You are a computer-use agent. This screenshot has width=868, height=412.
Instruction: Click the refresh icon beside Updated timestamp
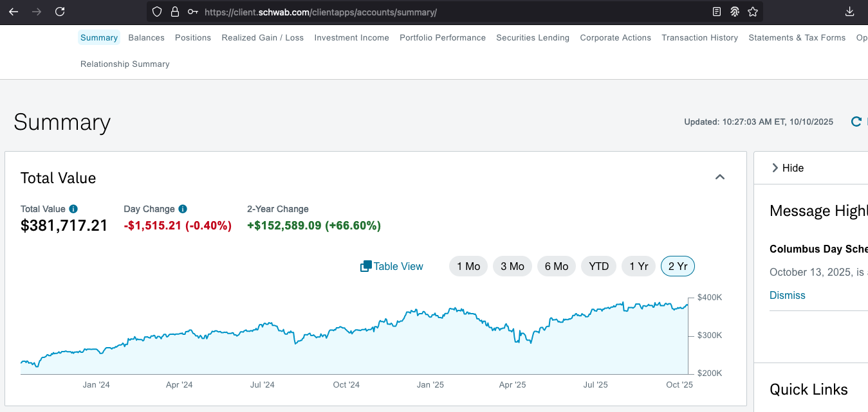click(856, 121)
